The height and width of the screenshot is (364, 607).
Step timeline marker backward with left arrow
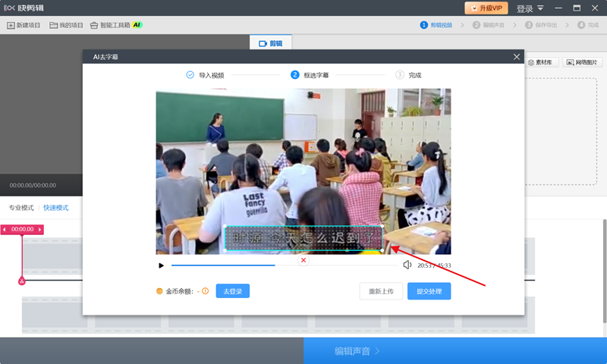coord(5,229)
